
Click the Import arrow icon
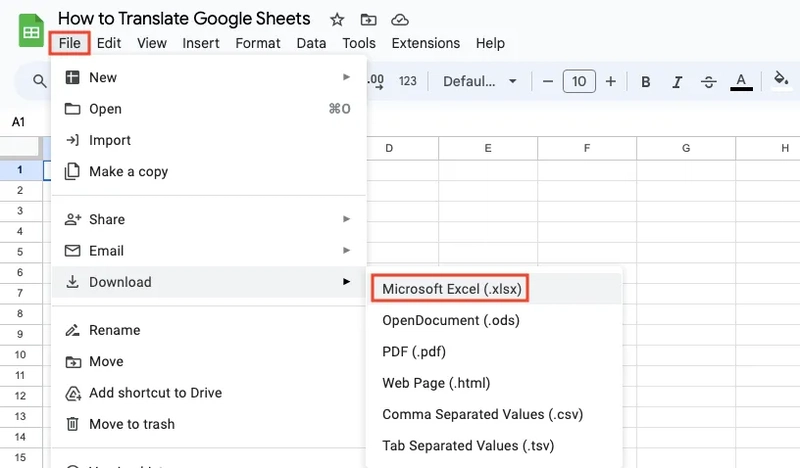(72, 140)
